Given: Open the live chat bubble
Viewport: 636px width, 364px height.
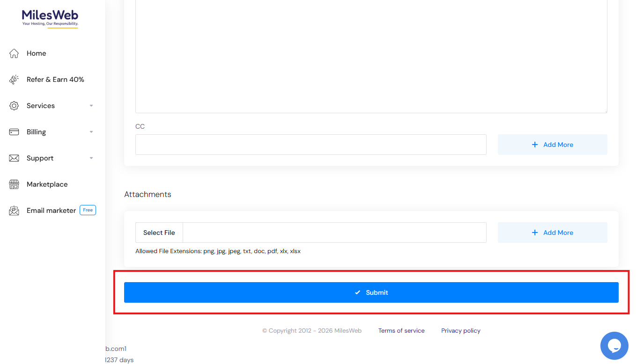Looking at the screenshot, I should click(x=614, y=346).
